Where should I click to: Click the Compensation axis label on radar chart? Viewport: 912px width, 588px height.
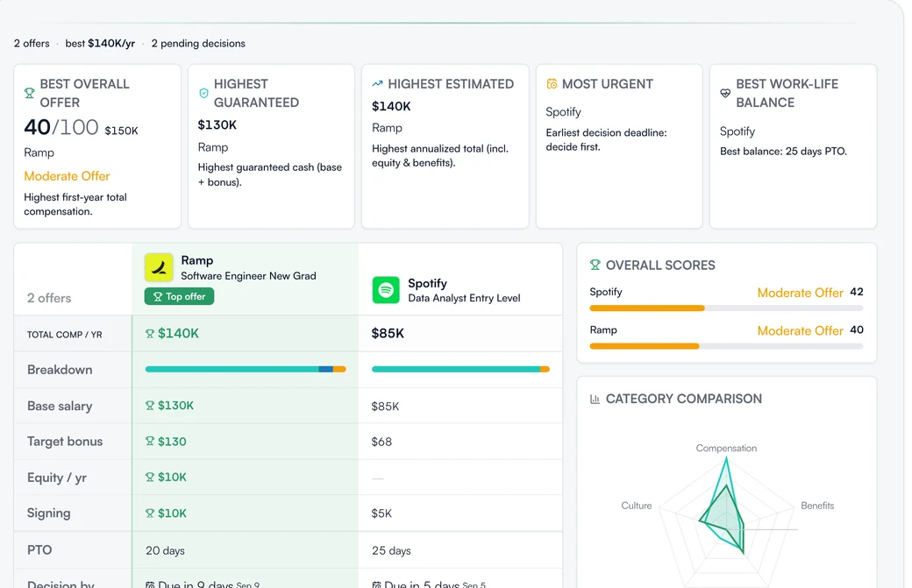pyautogui.click(x=726, y=448)
